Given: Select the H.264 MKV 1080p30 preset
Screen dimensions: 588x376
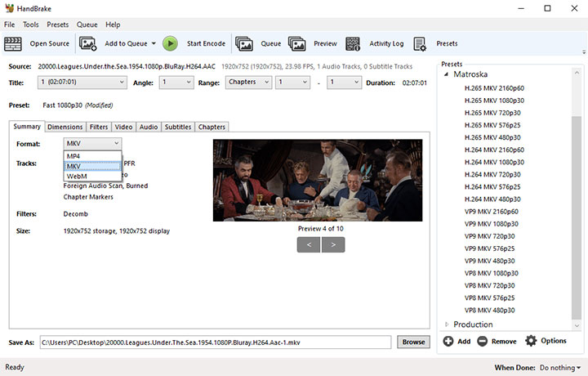Looking at the screenshot, I should point(494,162).
